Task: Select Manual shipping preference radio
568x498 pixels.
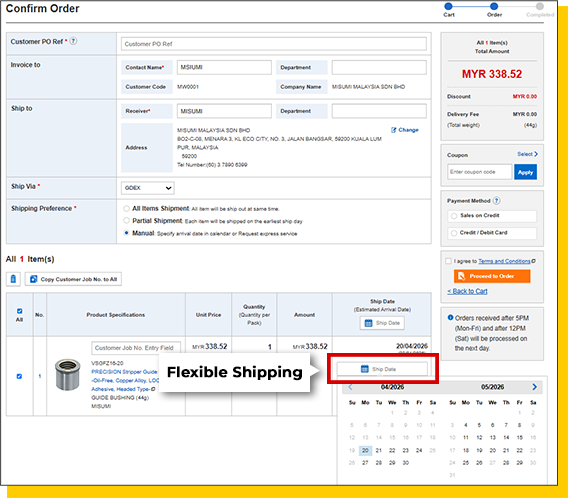Action: [126, 233]
